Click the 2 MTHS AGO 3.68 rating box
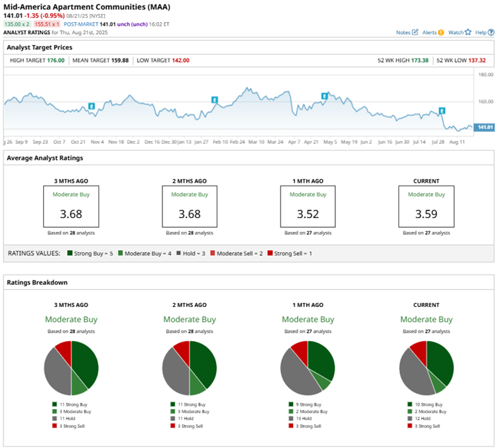The height and width of the screenshot is (448, 497). pos(189,206)
